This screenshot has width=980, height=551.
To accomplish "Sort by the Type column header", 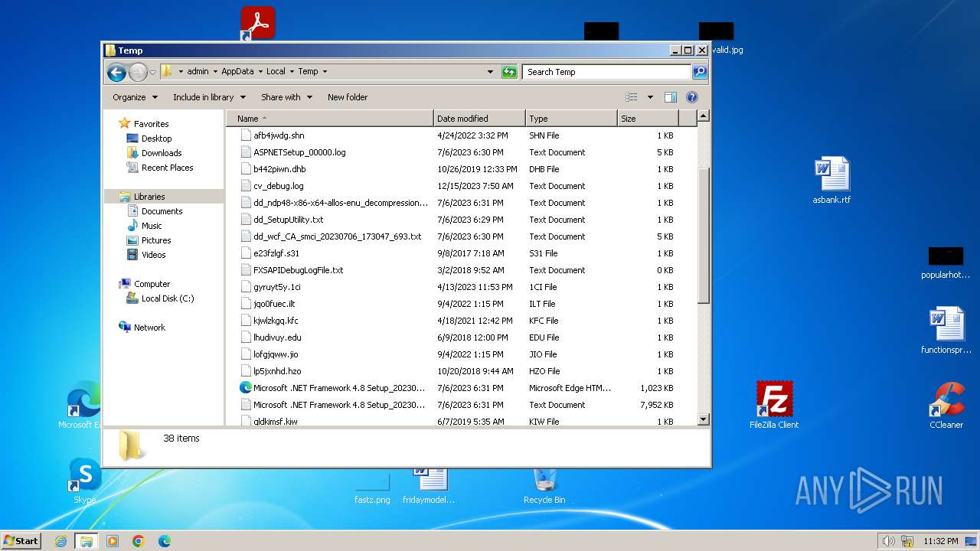I will point(571,119).
